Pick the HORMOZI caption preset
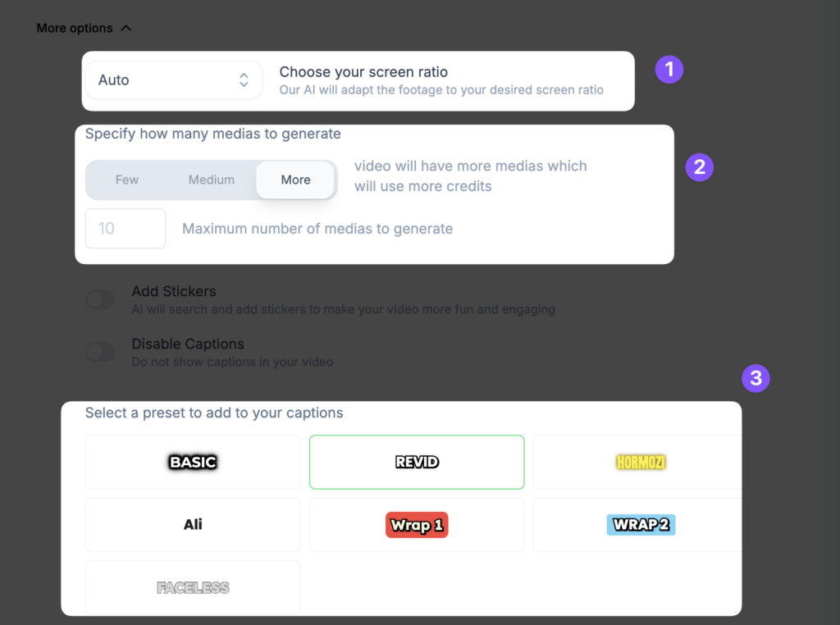840x625 pixels. coord(640,462)
